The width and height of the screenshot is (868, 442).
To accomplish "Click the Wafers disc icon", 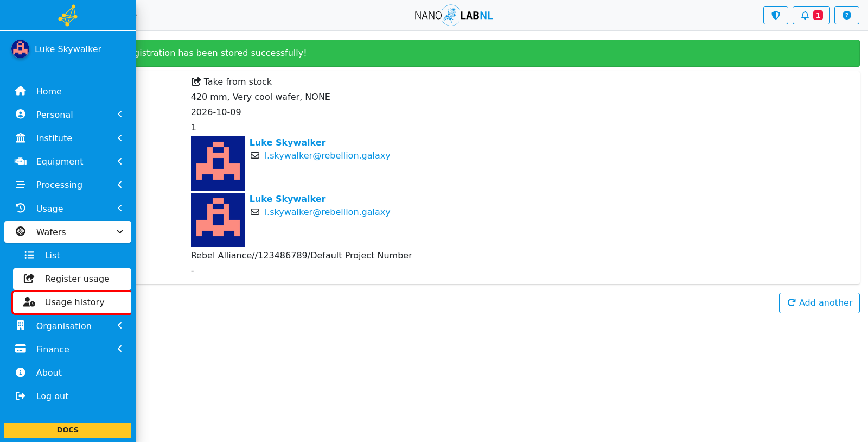I will (x=21, y=232).
